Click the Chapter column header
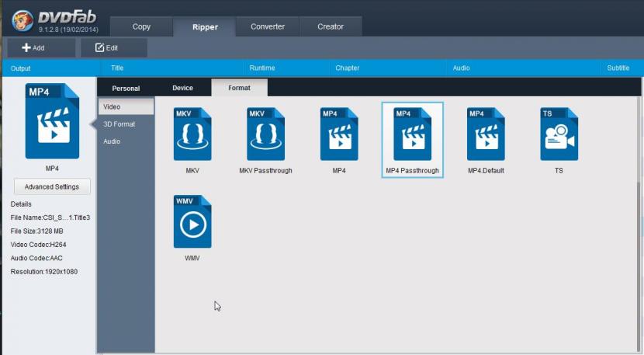 click(x=347, y=68)
